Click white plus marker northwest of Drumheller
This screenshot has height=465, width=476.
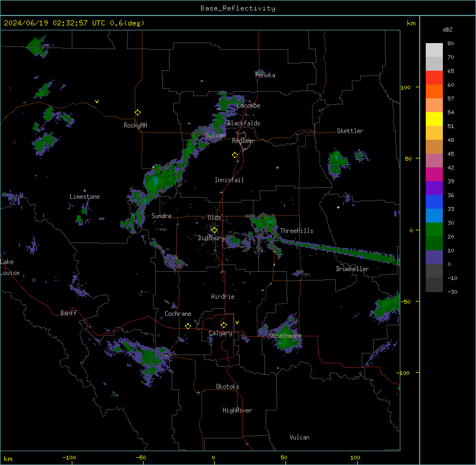tap(338, 207)
